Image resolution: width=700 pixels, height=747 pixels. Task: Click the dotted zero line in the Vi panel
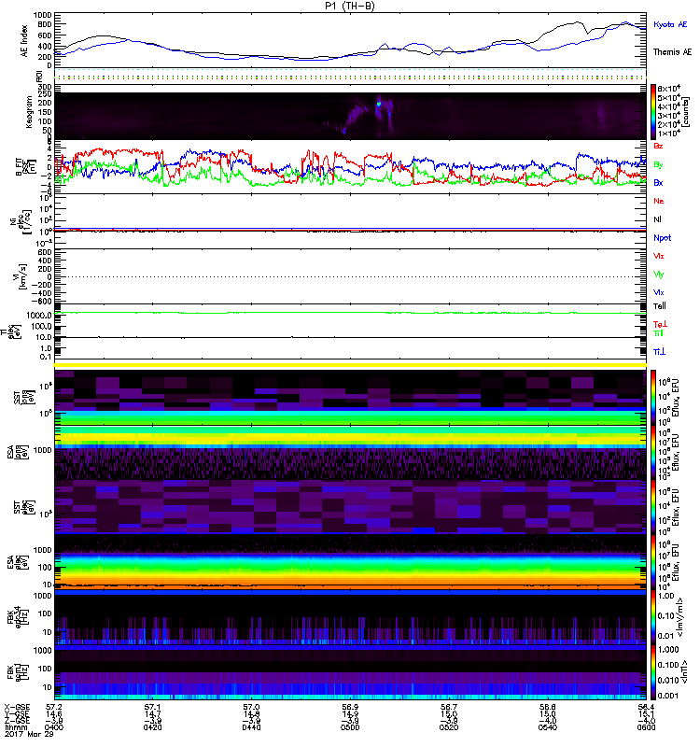tap(350, 276)
